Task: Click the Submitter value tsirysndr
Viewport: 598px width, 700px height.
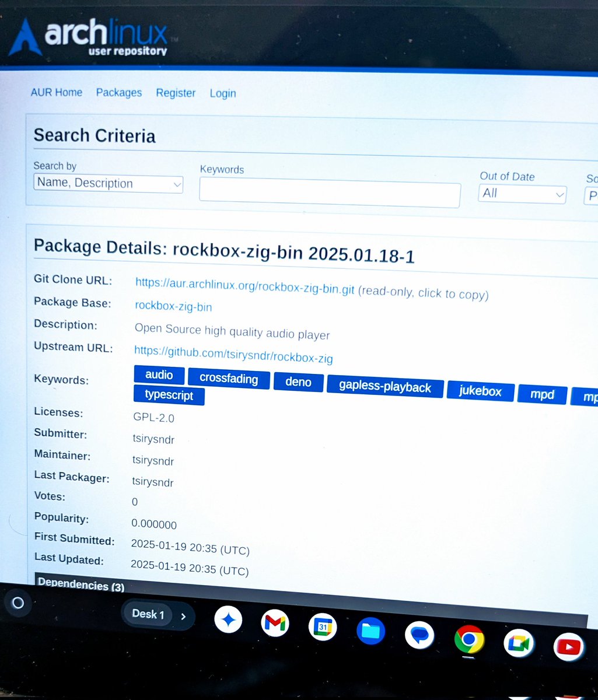Action: [x=153, y=439]
